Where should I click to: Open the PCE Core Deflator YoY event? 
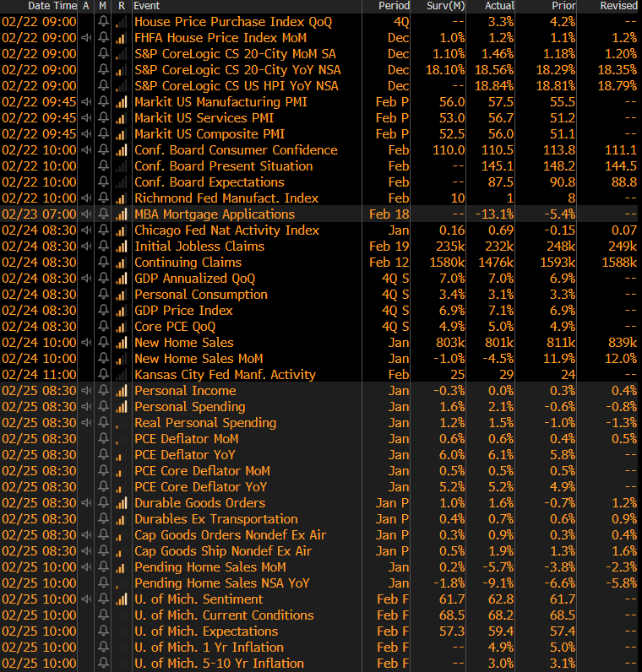coord(200,487)
